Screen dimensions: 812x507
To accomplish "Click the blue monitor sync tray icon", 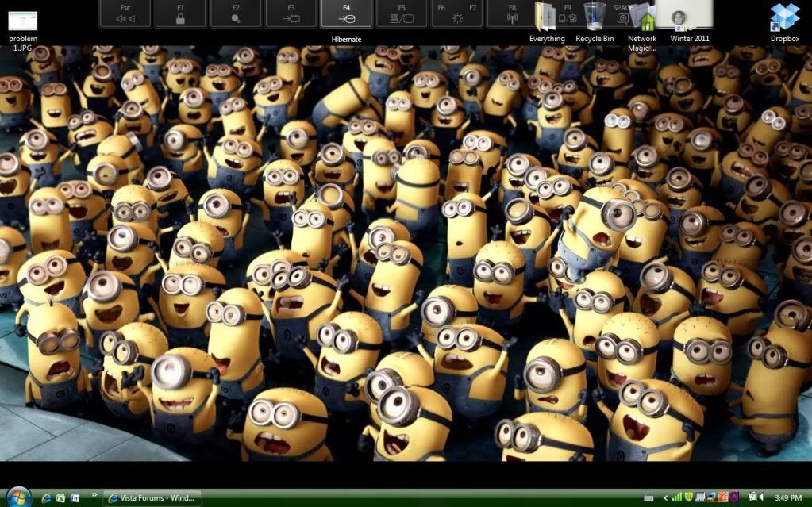I will click(712, 497).
